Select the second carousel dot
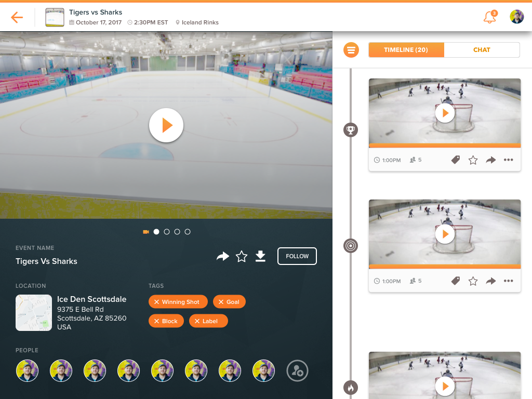Image resolution: width=532 pixels, height=399 pixels. coord(167,232)
